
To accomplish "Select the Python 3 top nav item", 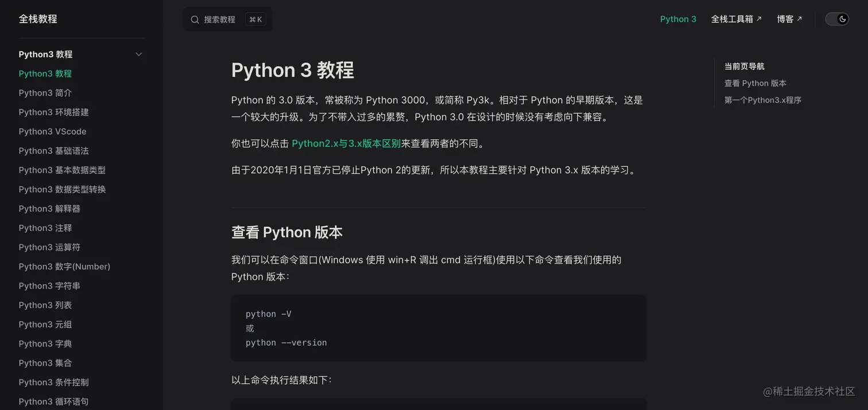I will click(678, 19).
